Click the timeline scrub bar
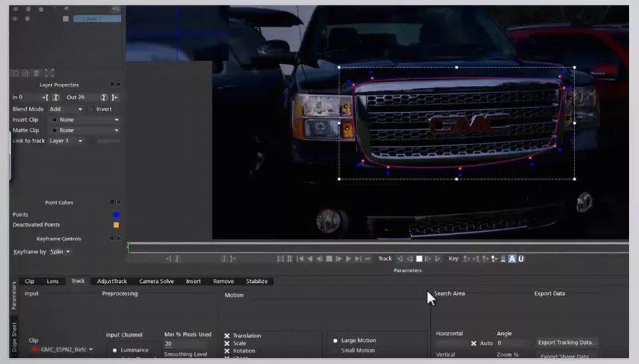This screenshot has width=639, height=364. pyautogui.click(x=378, y=248)
